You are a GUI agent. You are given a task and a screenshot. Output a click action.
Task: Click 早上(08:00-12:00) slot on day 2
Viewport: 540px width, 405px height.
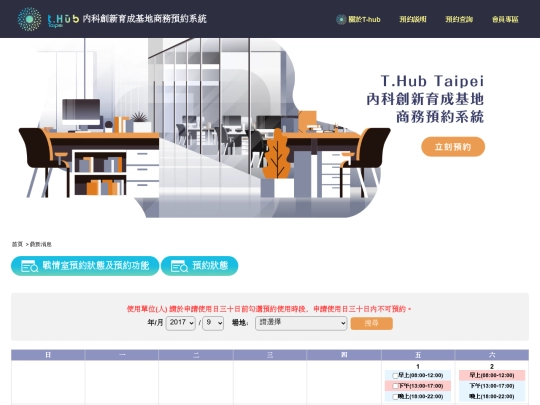[x=492, y=375]
